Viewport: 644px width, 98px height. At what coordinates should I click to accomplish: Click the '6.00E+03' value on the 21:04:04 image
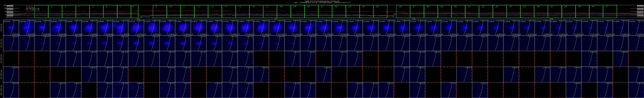(x=187, y=21)
